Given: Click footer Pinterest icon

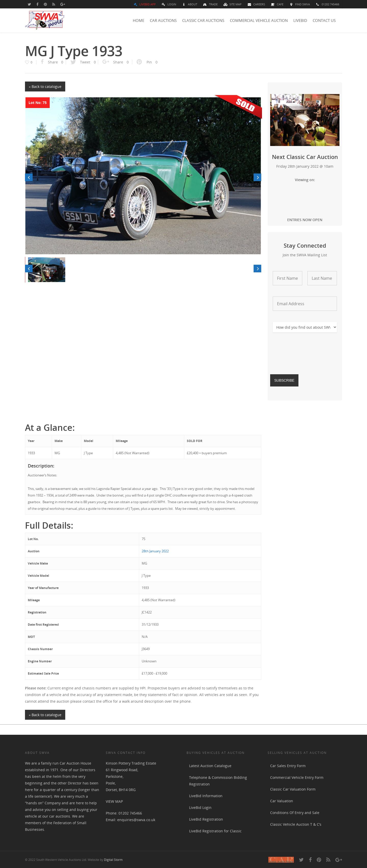Looking at the screenshot, I should (319, 860).
